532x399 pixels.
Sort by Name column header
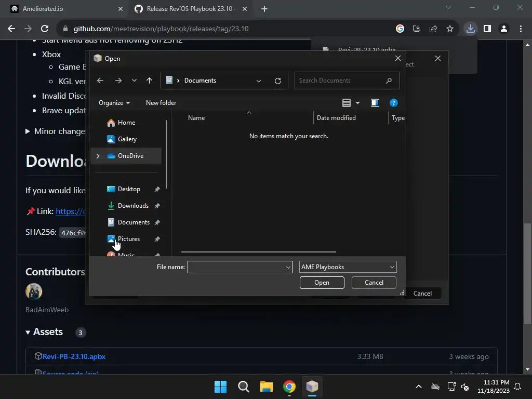[196, 118]
